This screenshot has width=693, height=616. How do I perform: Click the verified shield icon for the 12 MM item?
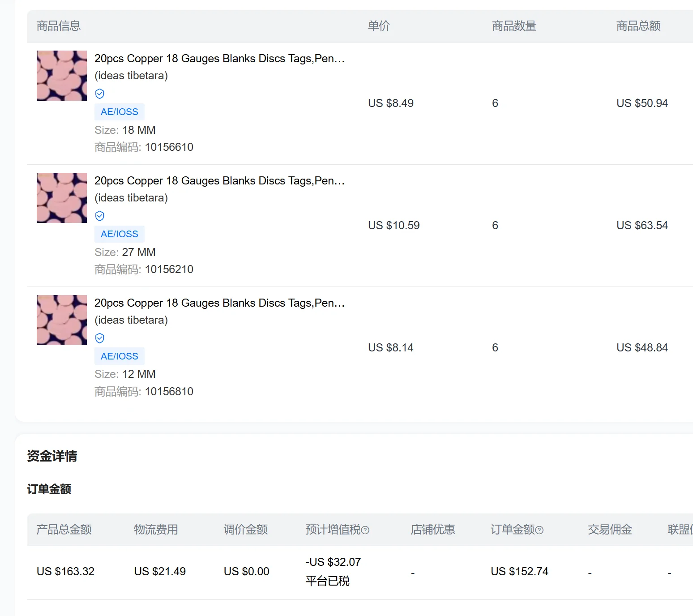click(100, 338)
